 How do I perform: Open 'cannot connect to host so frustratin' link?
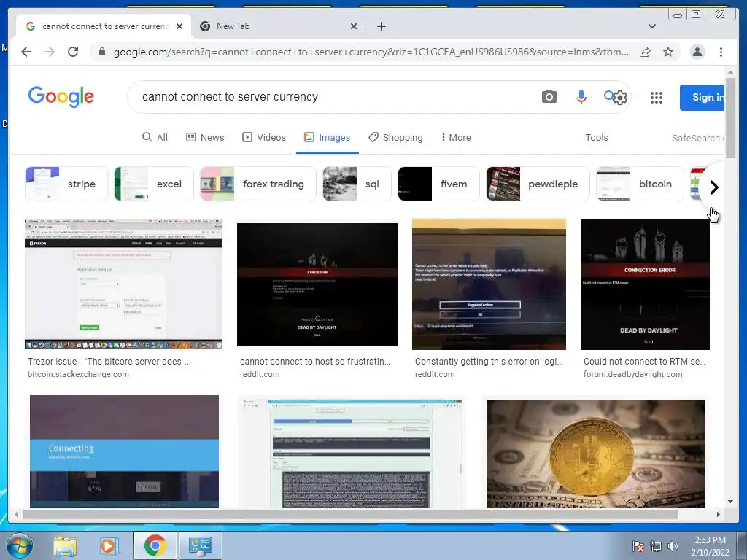click(315, 362)
